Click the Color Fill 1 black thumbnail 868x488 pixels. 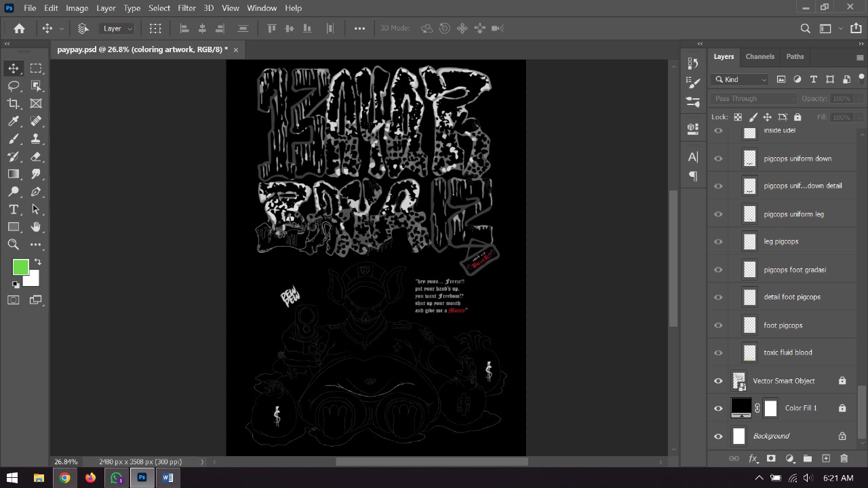(x=741, y=408)
